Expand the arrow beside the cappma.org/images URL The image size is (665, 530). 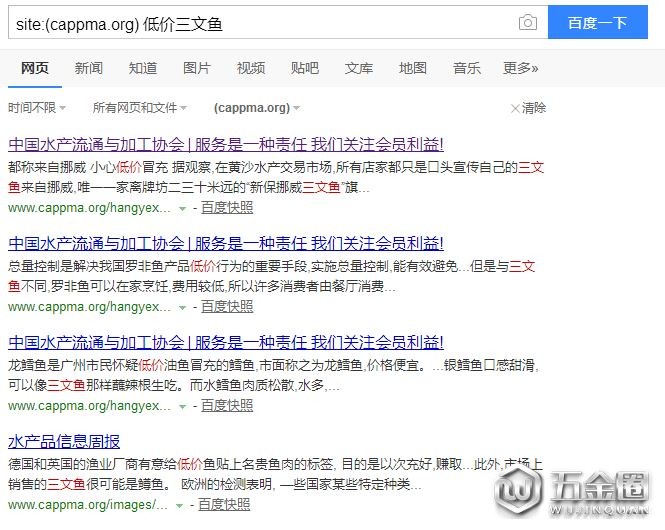[x=179, y=505]
